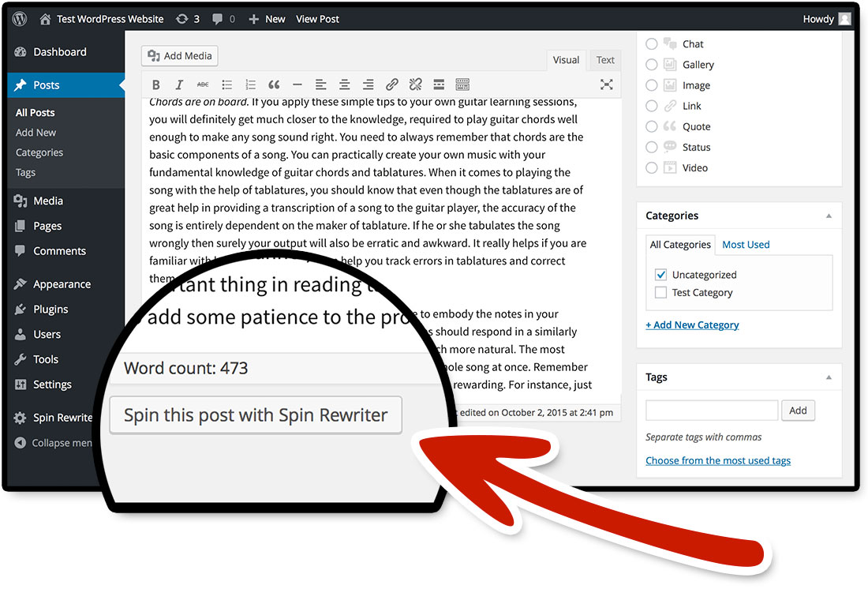Enter distraction-free writing mode
This screenshot has width=868, height=589.
pyautogui.click(x=607, y=84)
